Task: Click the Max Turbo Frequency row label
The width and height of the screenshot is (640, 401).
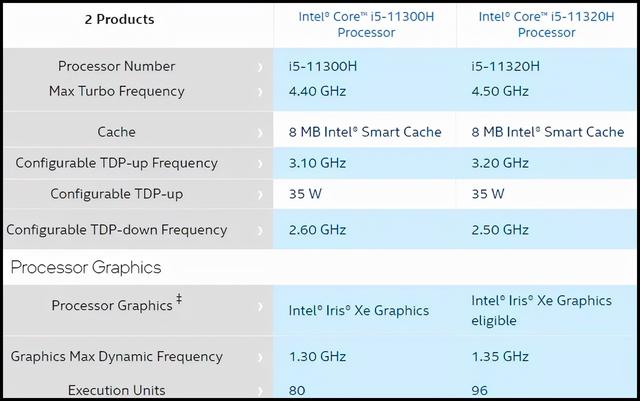Action: [117, 91]
